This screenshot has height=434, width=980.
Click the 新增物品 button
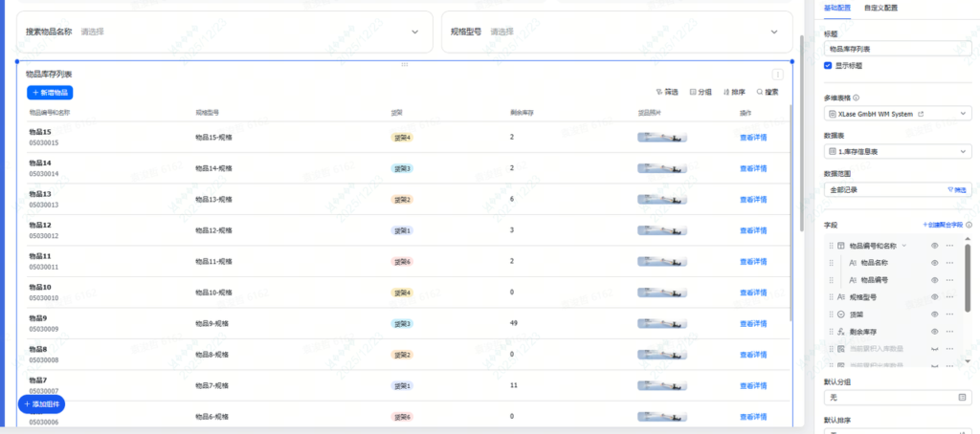pos(50,93)
